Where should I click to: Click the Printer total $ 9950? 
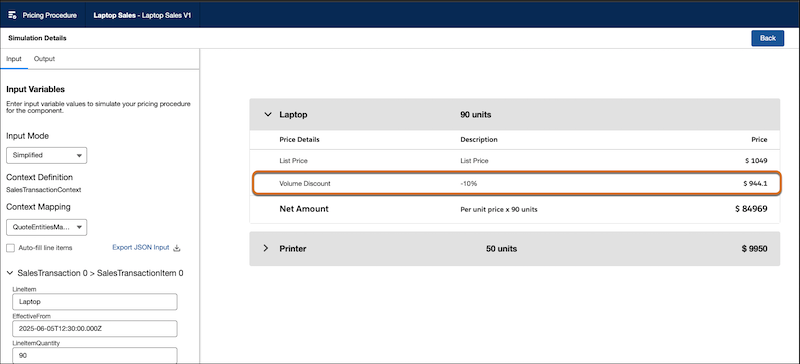click(x=755, y=249)
